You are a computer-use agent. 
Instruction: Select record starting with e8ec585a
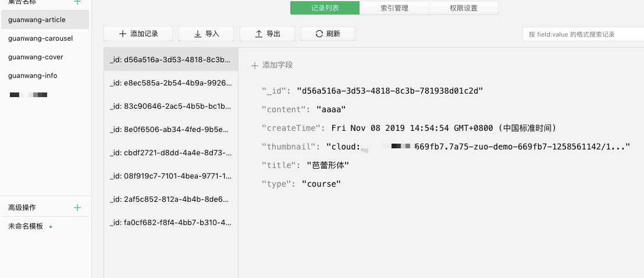[171, 83]
